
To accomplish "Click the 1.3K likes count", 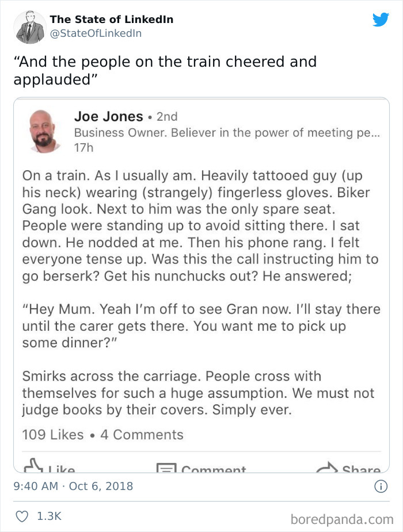I will pos(49,516).
